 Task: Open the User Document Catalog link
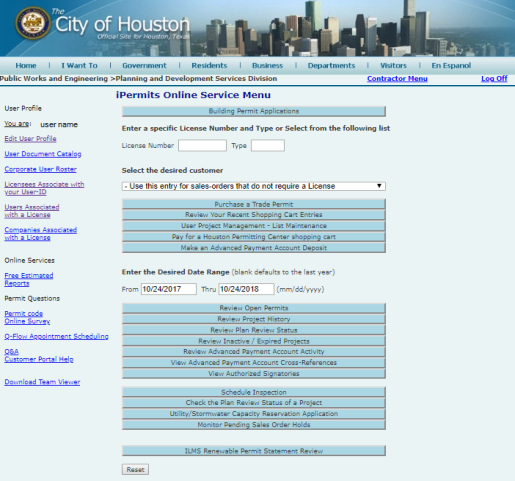[43, 154]
